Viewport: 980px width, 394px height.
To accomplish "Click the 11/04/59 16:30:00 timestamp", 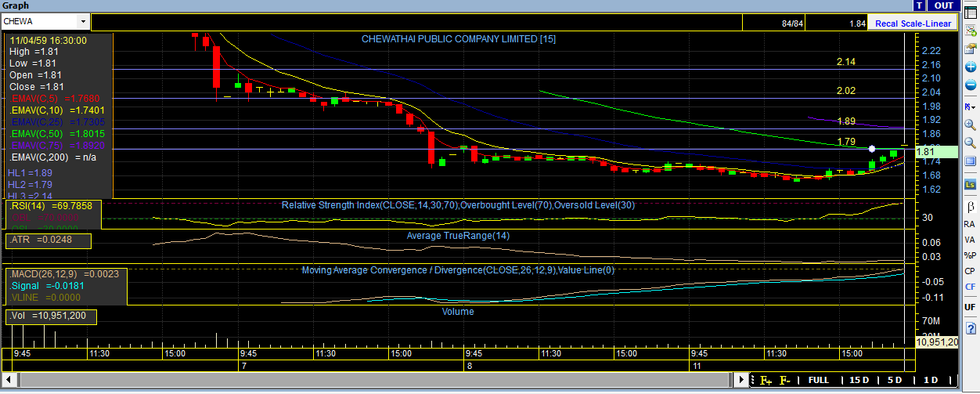I will tap(49, 40).
